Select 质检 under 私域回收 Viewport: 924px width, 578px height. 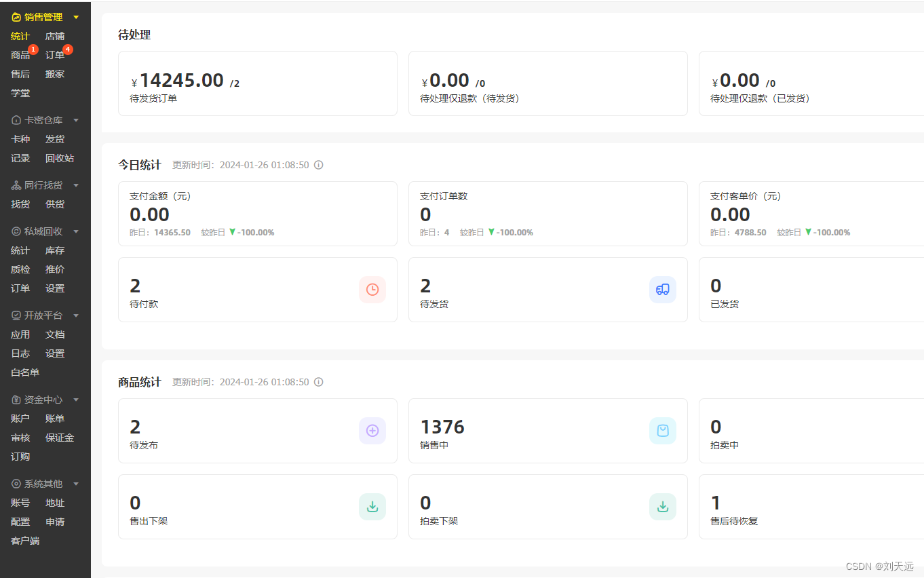[20, 269]
